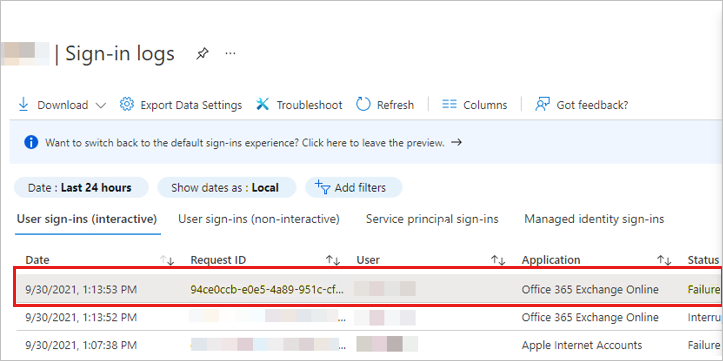Open Show dates as Local filter
The width and height of the screenshot is (723, 361).
[x=226, y=188]
